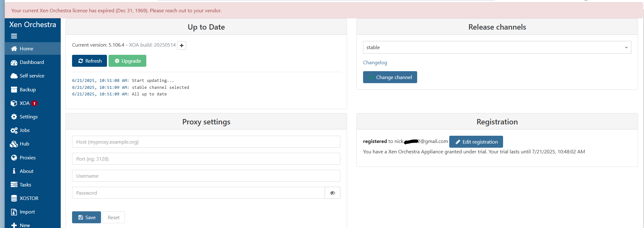The image size is (644, 228).
Task: Click the Xen Orchestra title
Action: click(33, 25)
